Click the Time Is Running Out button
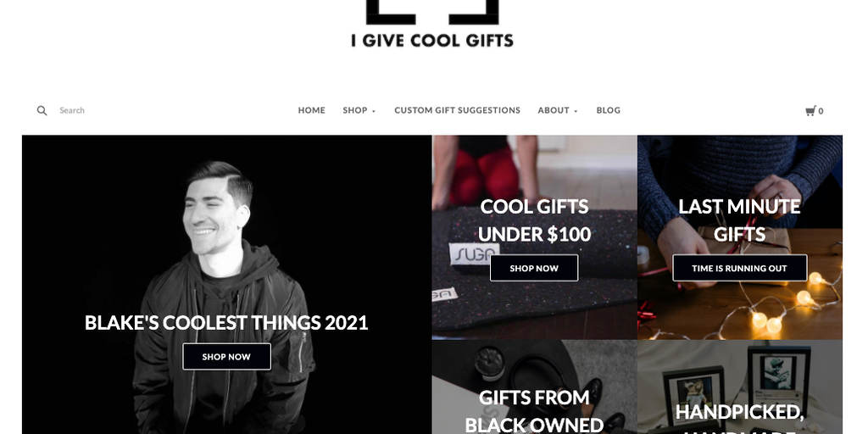868x434 pixels. click(739, 268)
